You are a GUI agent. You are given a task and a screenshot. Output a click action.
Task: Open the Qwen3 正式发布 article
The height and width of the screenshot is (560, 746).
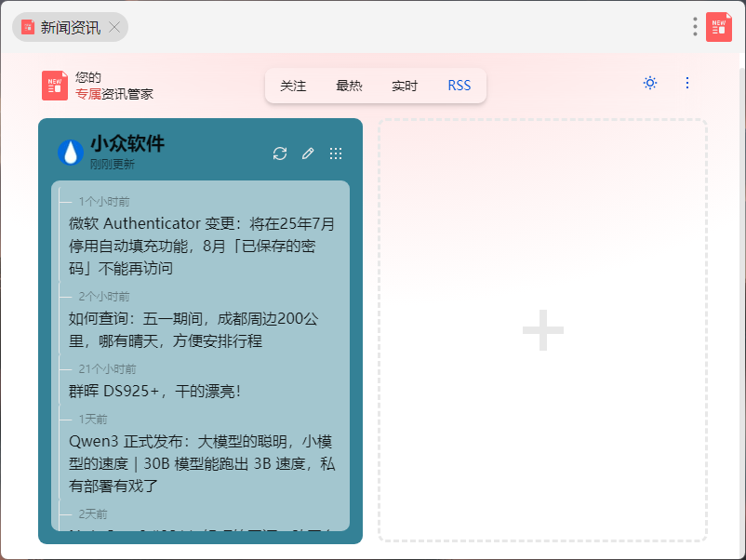(x=202, y=463)
